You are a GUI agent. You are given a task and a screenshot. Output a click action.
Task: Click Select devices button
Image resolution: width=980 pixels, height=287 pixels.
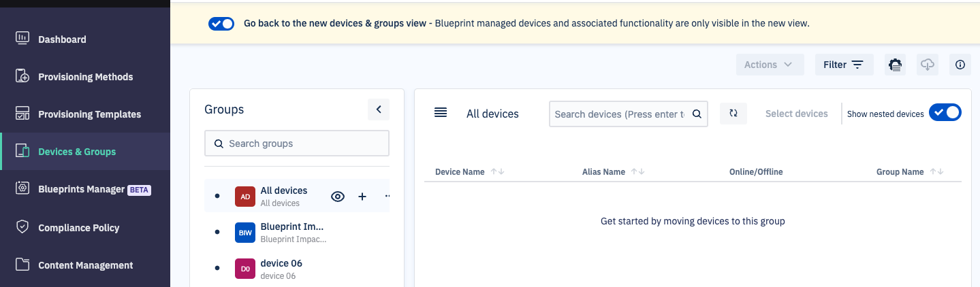tap(796, 114)
